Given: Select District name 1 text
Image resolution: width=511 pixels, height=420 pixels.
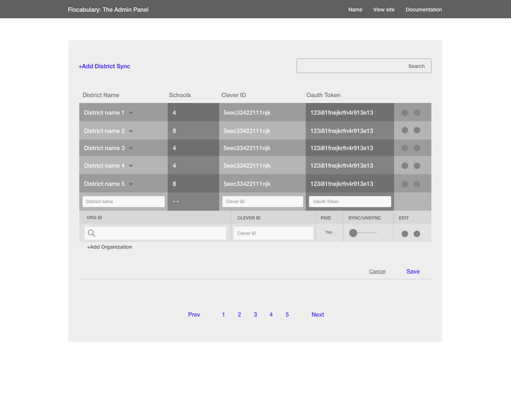Looking at the screenshot, I should coord(104,112).
